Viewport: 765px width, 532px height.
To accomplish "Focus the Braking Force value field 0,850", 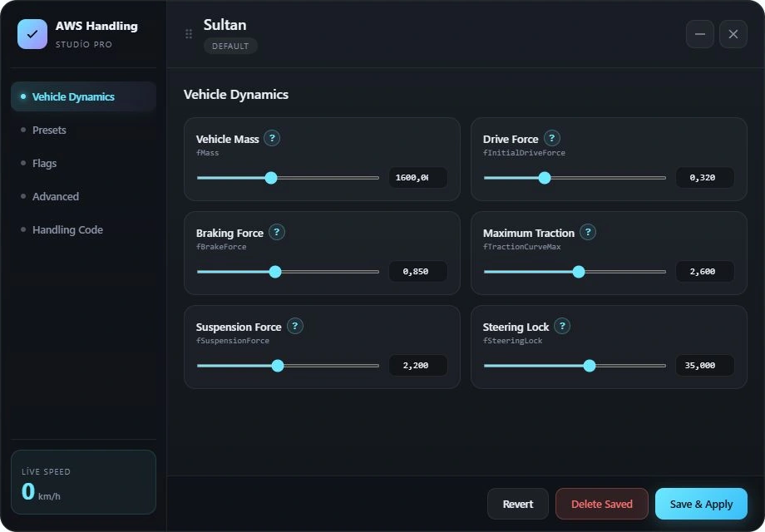I will click(418, 272).
